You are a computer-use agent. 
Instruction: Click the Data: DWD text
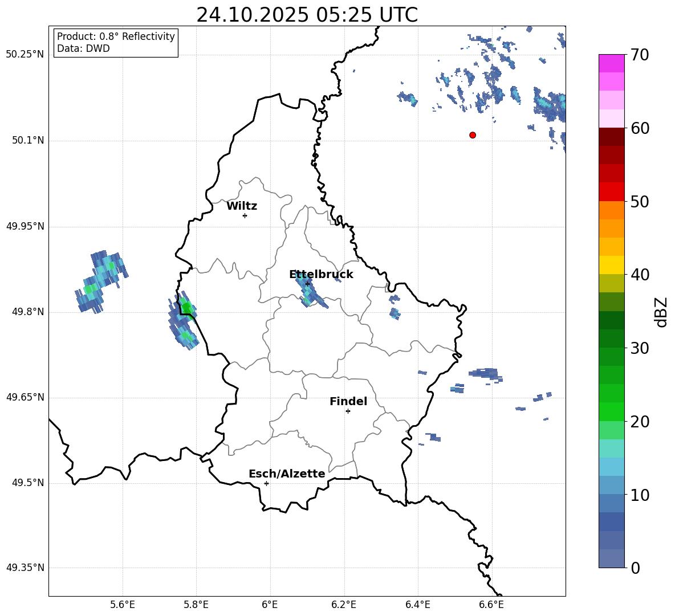click(83, 48)
